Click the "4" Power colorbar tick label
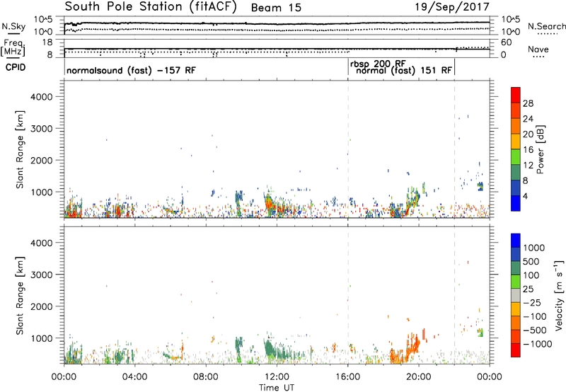The height and width of the screenshot is (392, 566). (526, 196)
